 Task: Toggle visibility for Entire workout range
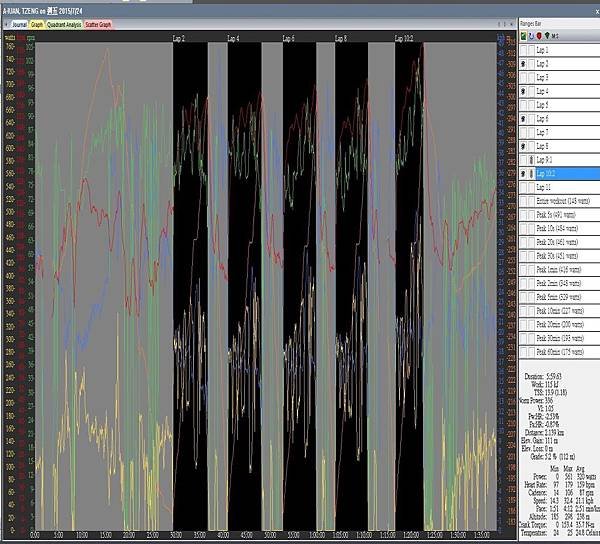523,201
